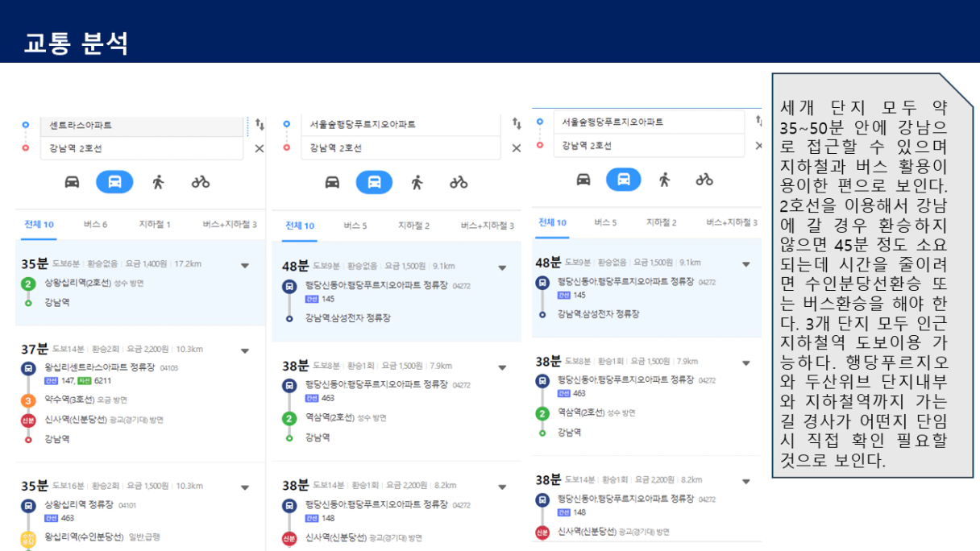Image resolution: width=980 pixels, height=551 pixels.
Task: Expand the 37분 10.3km route details
Action: tap(245, 350)
